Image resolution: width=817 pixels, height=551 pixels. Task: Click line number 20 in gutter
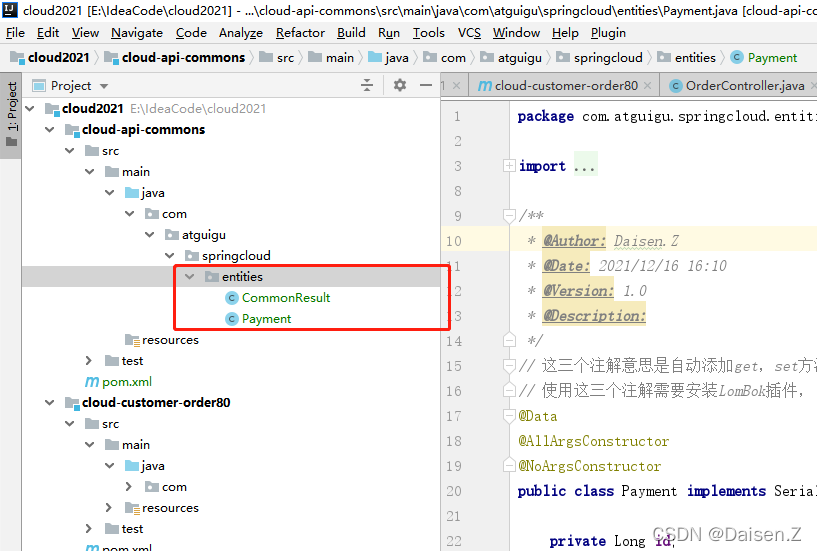pos(454,491)
